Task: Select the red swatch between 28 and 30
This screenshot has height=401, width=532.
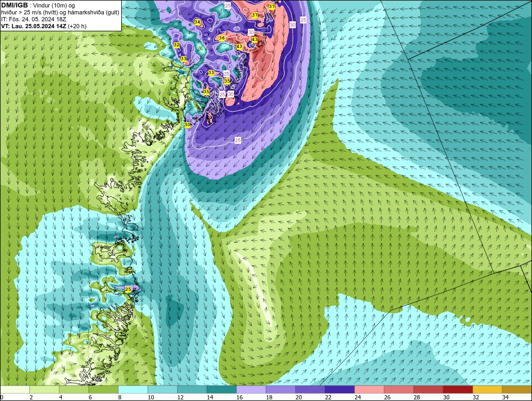Action: [428, 389]
